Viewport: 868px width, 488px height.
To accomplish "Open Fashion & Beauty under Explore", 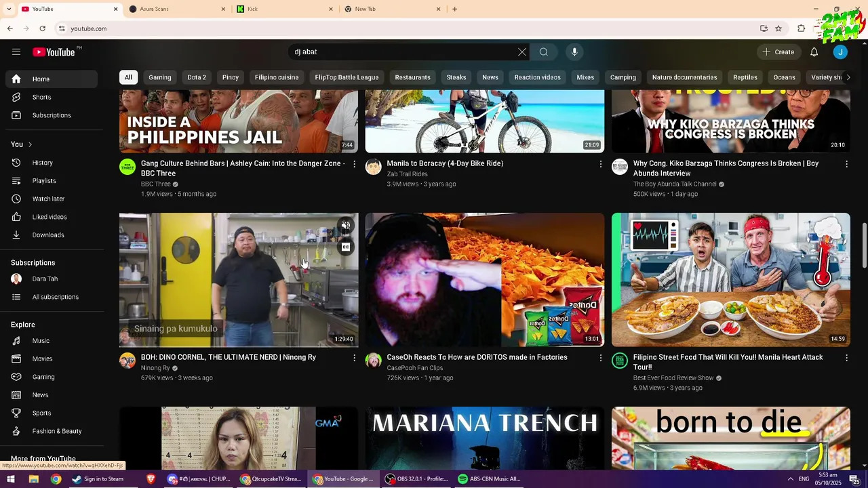I will pos(52,431).
